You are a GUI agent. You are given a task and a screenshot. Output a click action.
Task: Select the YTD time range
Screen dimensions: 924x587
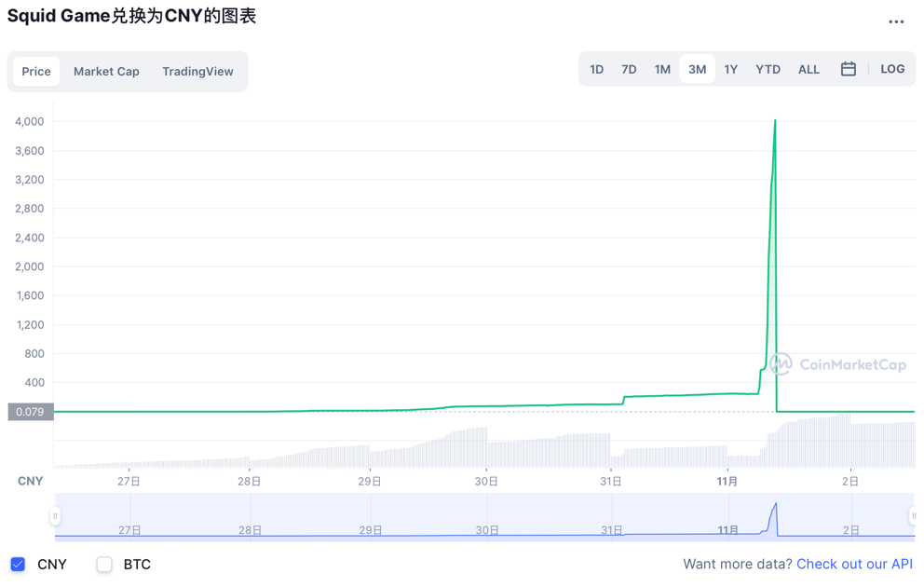point(768,69)
